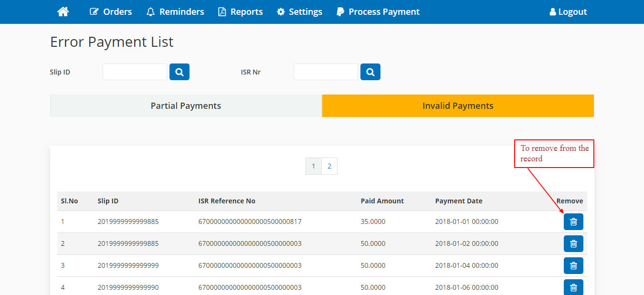Go to Reports in navigation
The image size is (644, 295).
[241, 12]
